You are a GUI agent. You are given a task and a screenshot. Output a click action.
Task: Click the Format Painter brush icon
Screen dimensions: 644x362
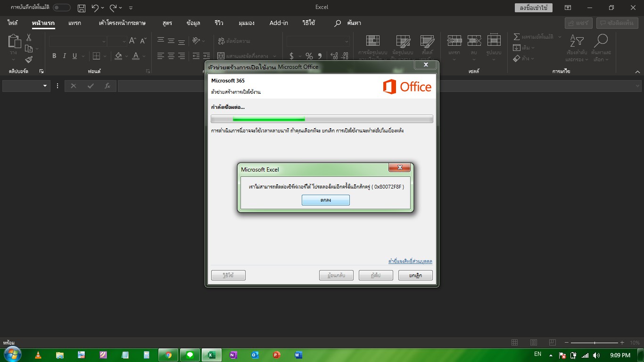29,59
